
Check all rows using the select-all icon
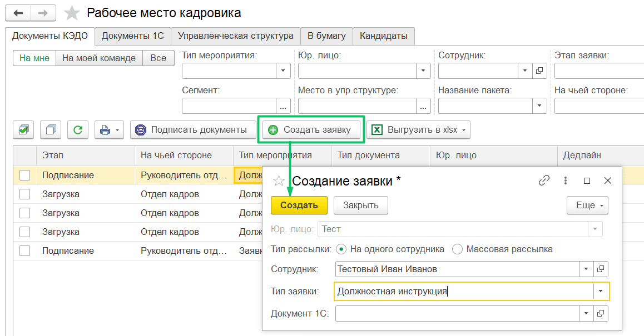23,130
